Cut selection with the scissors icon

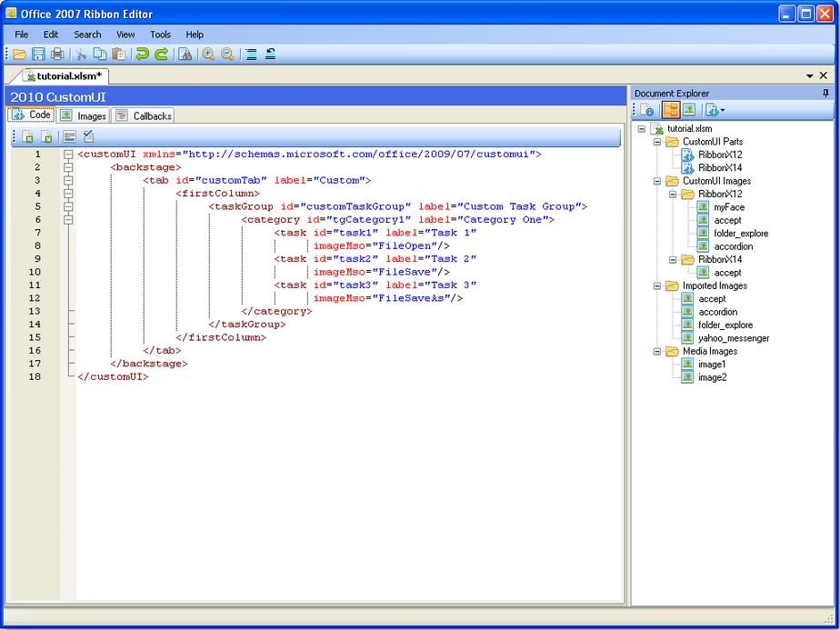81,55
